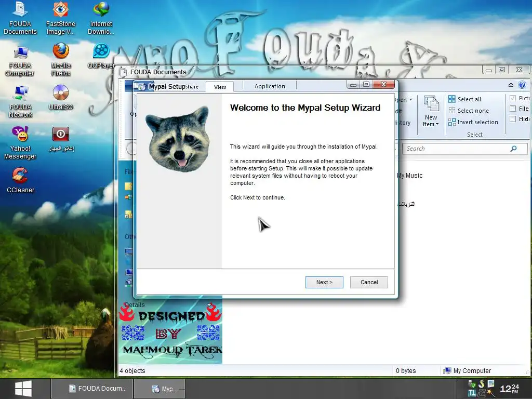
Task: Open the FOUDA Documents desktop icon
Action: pos(20,18)
